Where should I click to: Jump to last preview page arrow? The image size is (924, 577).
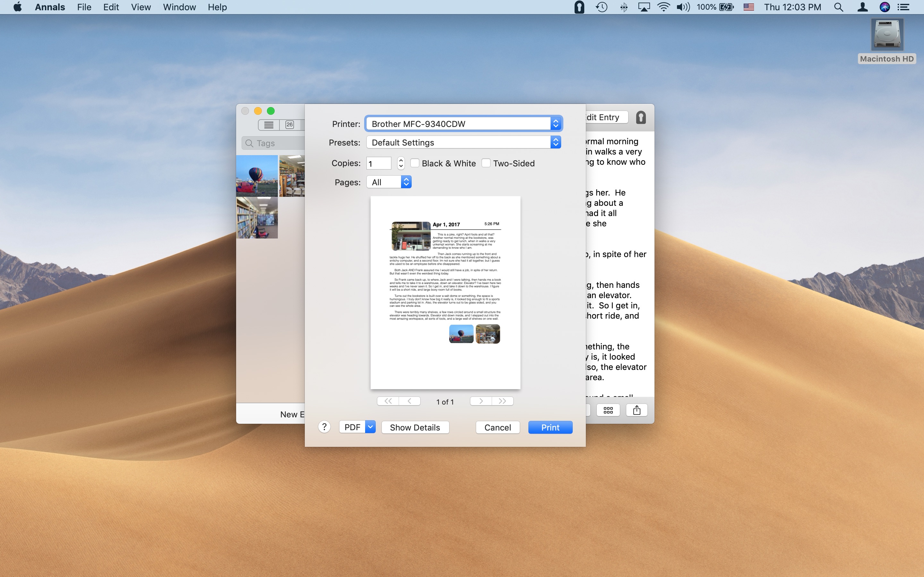(x=502, y=401)
